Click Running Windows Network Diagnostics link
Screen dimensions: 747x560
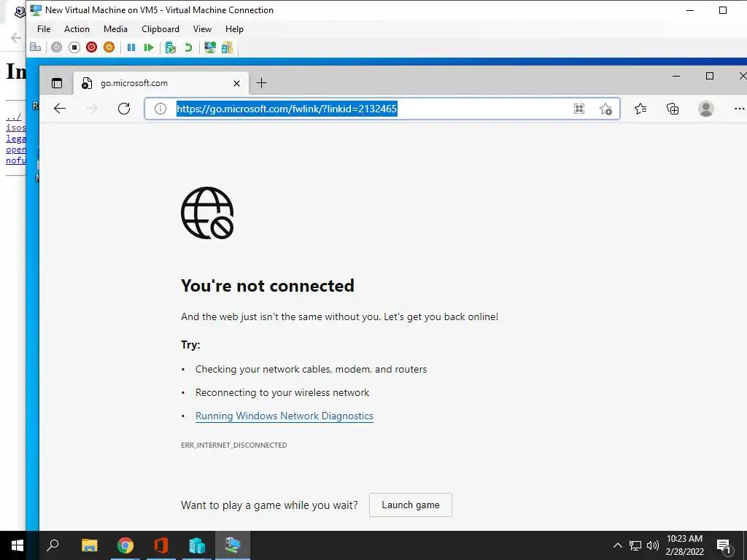285,416
